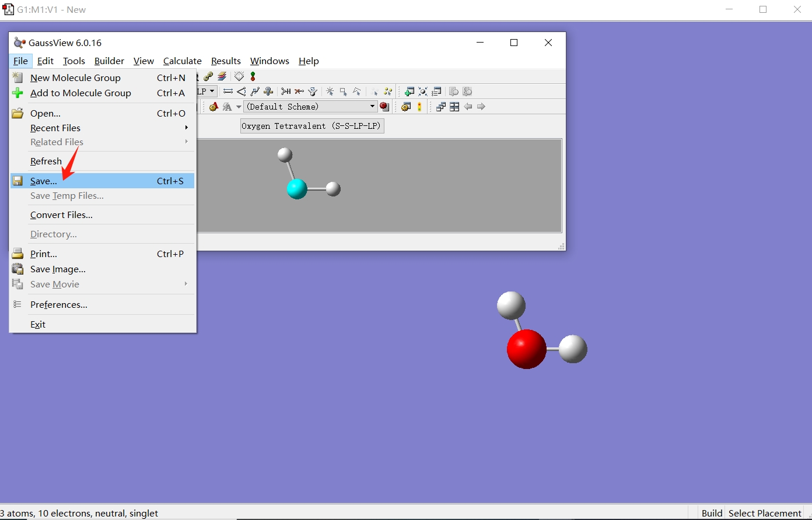The width and height of the screenshot is (812, 520).
Task: Select the click-select atom tool
Action: (x=330, y=92)
